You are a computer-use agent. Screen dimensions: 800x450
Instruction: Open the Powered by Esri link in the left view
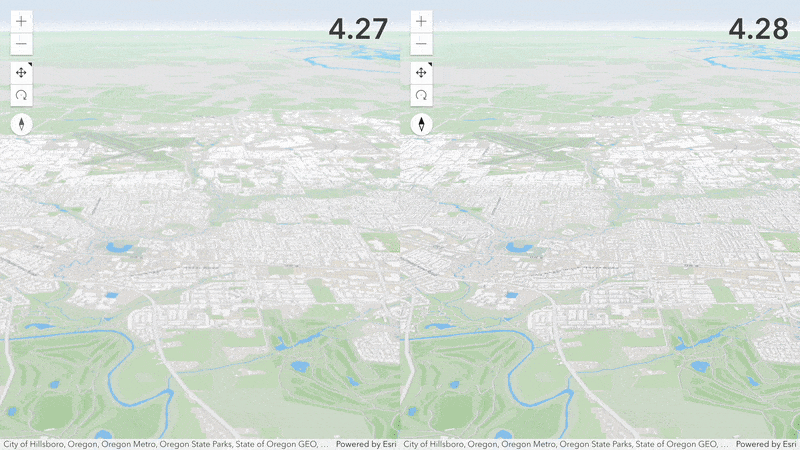pos(366,444)
